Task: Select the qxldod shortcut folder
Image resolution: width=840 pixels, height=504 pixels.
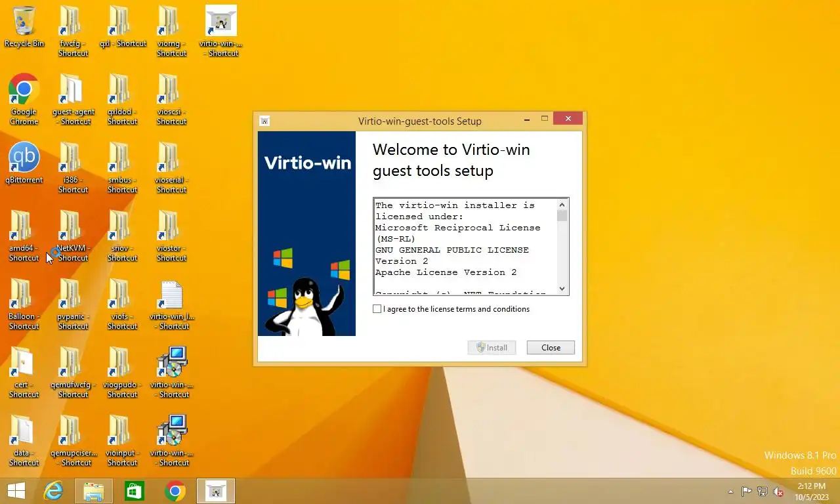Action: click(x=122, y=100)
